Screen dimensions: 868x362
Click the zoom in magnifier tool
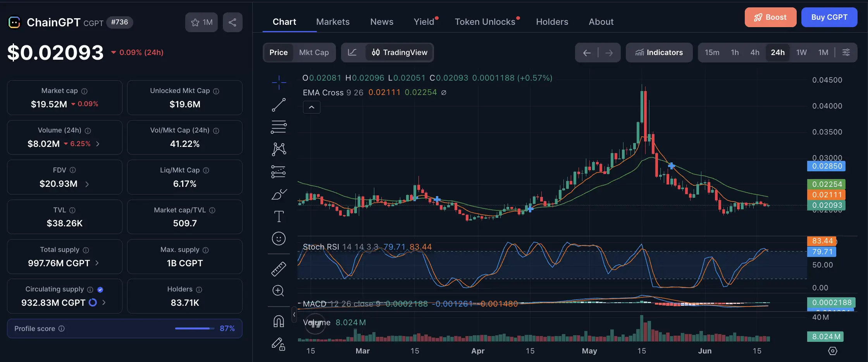click(x=279, y=291)
